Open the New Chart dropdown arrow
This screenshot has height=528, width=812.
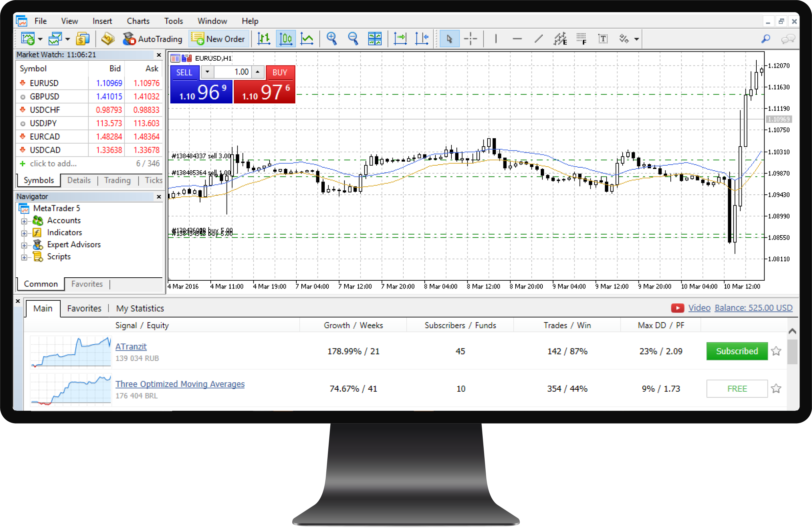40,39
